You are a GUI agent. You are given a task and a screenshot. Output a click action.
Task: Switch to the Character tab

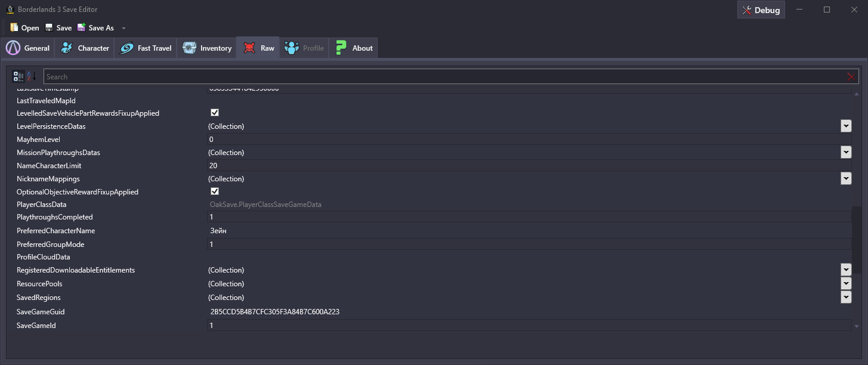pos(84,48)
